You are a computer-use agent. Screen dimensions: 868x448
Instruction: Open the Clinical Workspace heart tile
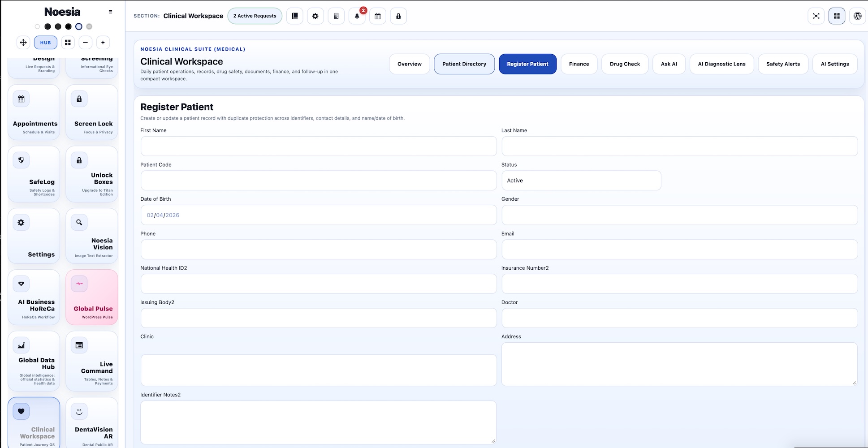(x=34, y=422)
